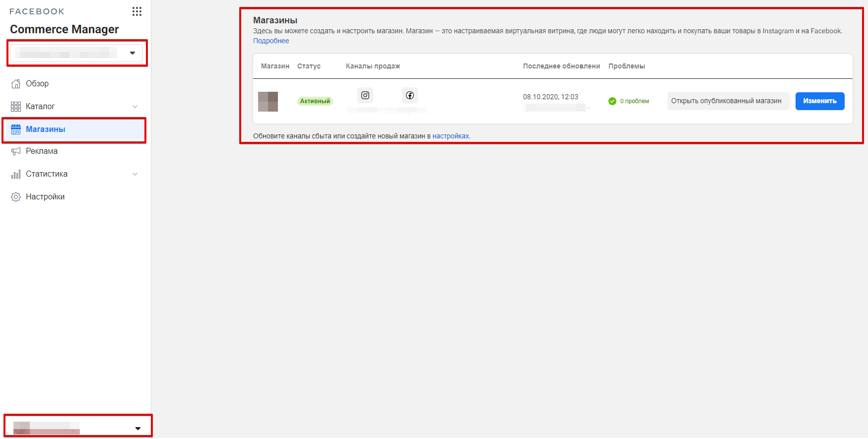Click the Каталог grid icon
868x439 pixels.
pyautogui.click(x=16, y=107)
